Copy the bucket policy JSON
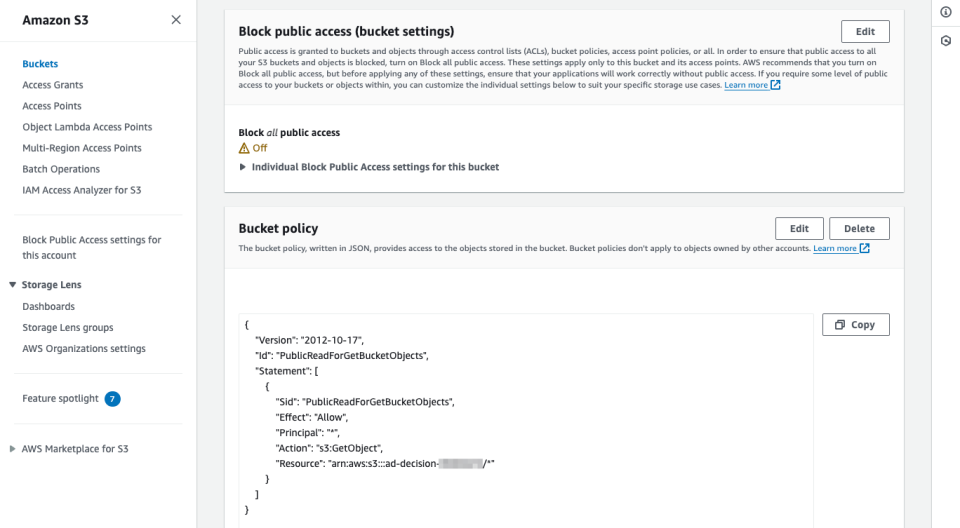The height and width of the screenshot is (528, 960). (x=855, y=325)
